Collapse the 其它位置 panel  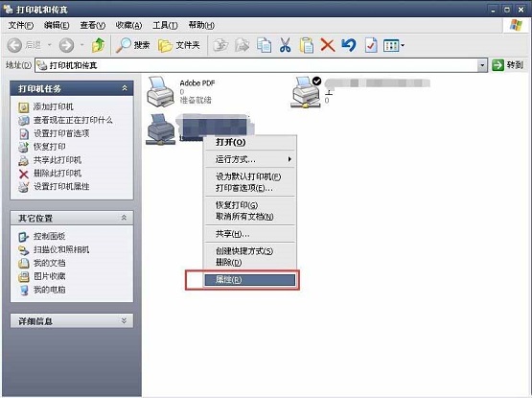[125, 218]
